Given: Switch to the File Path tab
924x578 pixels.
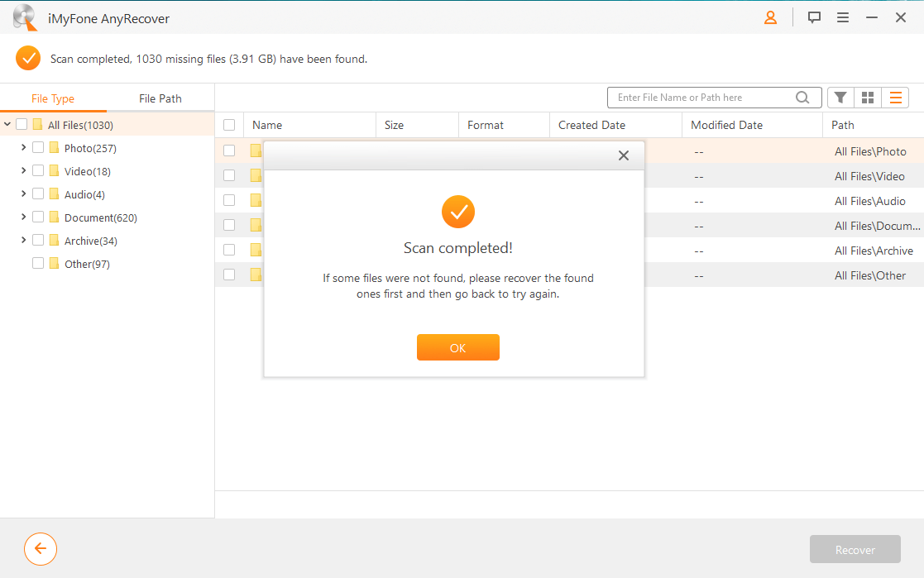Looking at the screenshot, I should [160, 98].
